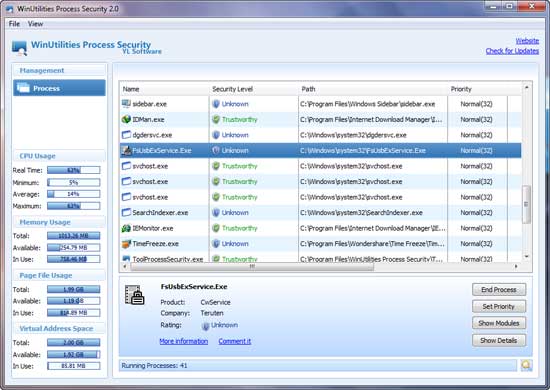
Task: Select the IDMan.exe process name
Action: 148,119
